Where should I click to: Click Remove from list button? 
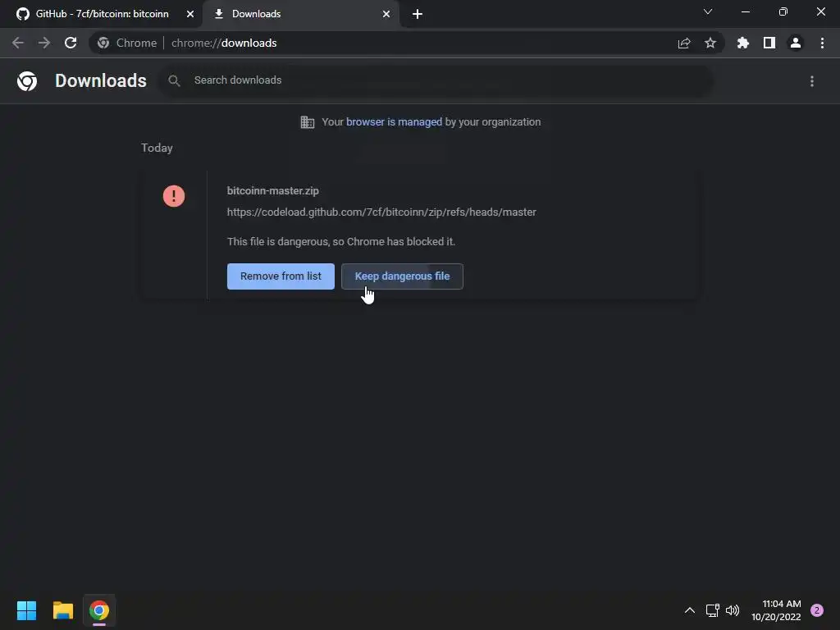coord(281,276)
